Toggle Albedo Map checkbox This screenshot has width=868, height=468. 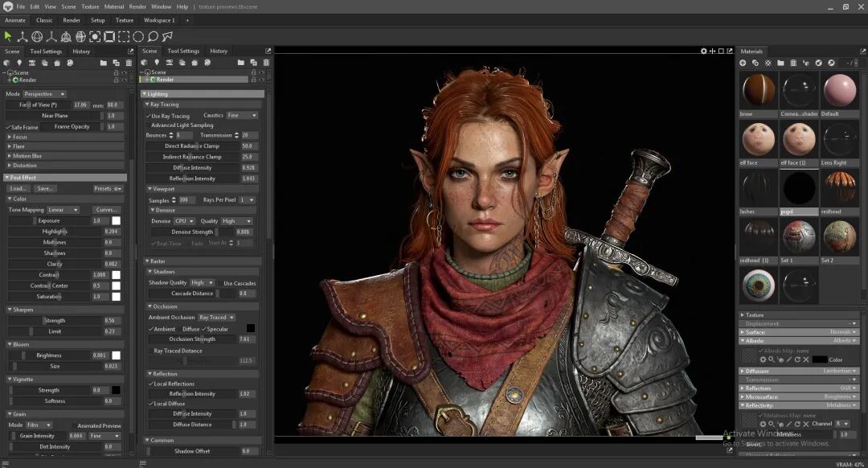760,351
